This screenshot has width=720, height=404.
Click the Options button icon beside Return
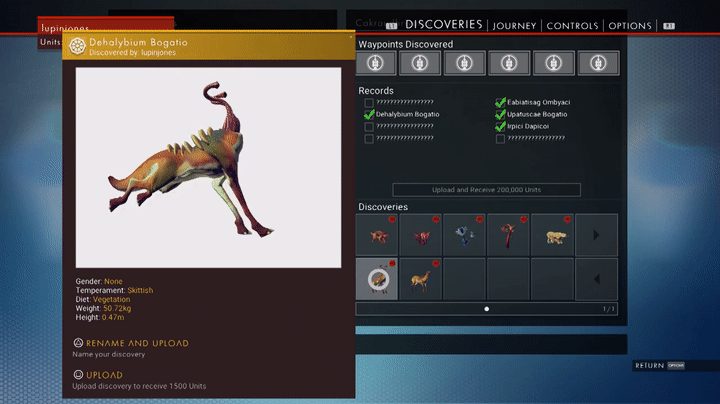[x=676, y=365]
